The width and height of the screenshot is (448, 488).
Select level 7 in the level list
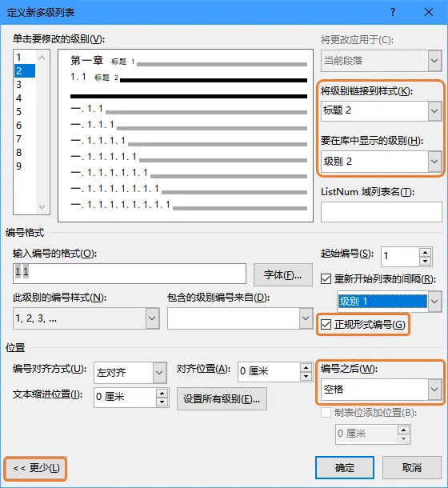(25, 139)
